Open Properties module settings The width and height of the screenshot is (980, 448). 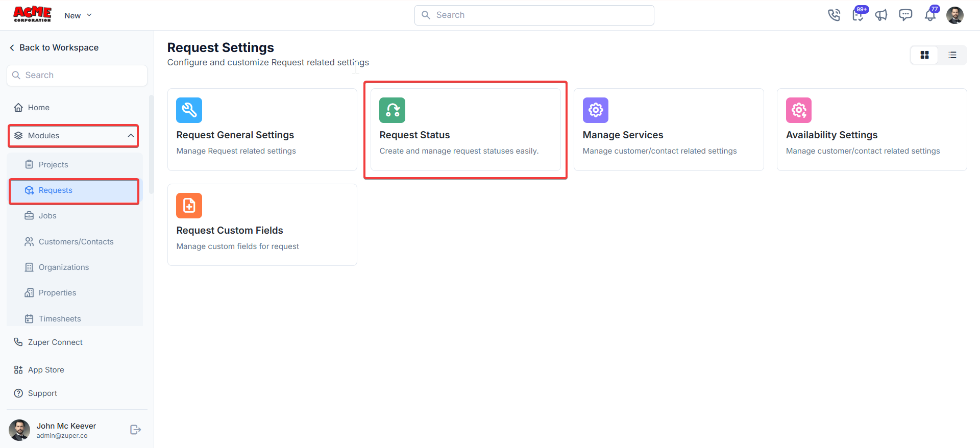tap(75, 293)
